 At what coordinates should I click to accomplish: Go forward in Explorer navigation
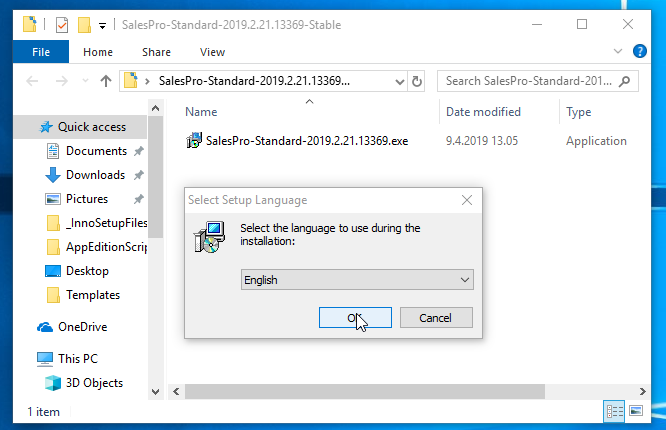click(x=62, y=81)
